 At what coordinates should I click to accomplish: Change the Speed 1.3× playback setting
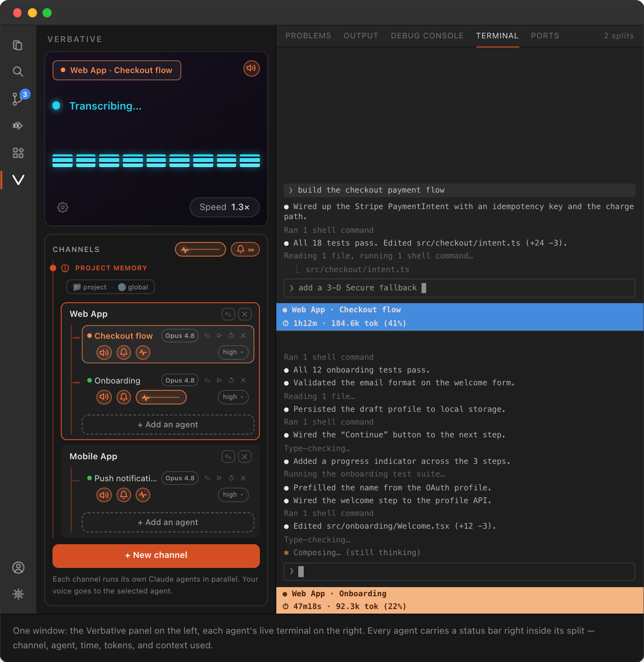coord(225,207)
